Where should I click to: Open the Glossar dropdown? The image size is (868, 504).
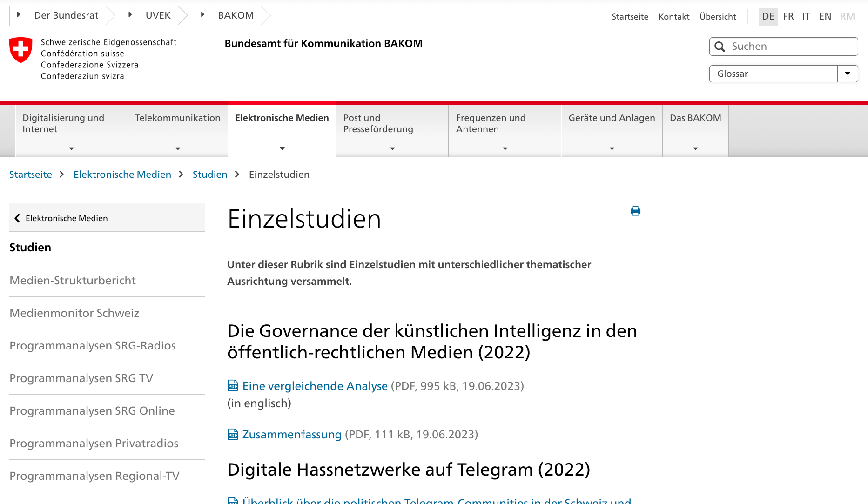click(847, 74)
